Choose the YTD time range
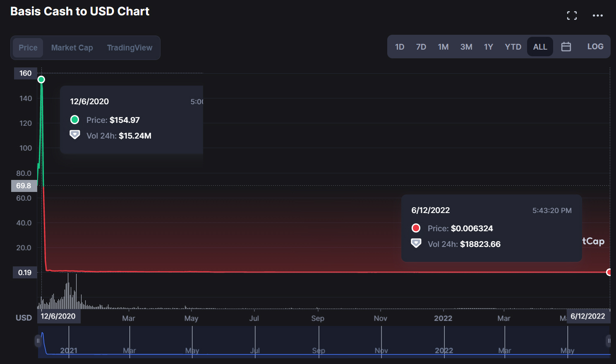Screen dimensions: 616x364 tap(513, 47)
